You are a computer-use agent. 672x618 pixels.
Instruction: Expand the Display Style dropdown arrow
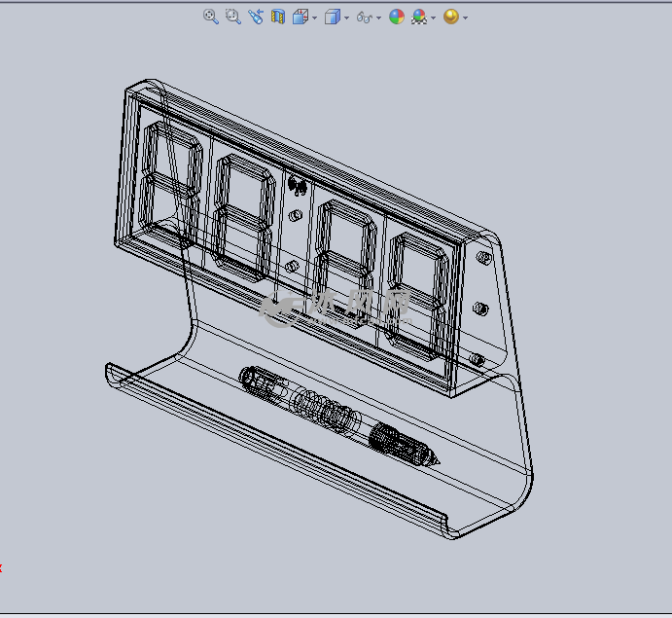(346, 18)
